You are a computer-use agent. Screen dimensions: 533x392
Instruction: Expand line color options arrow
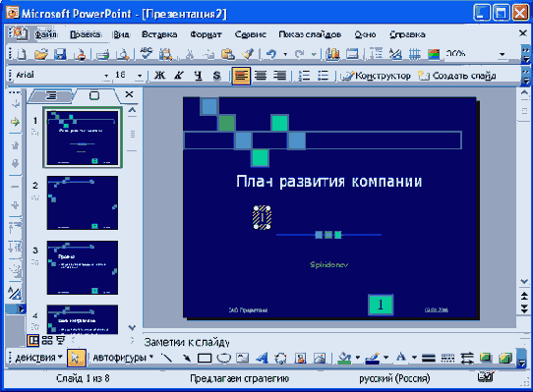point(386,358)
